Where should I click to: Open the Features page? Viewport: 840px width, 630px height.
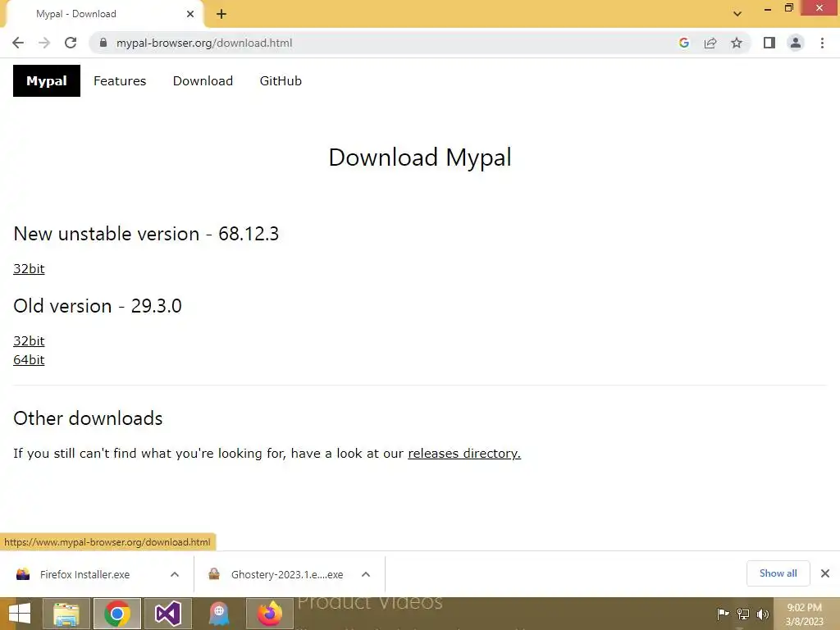coord(120,81)
